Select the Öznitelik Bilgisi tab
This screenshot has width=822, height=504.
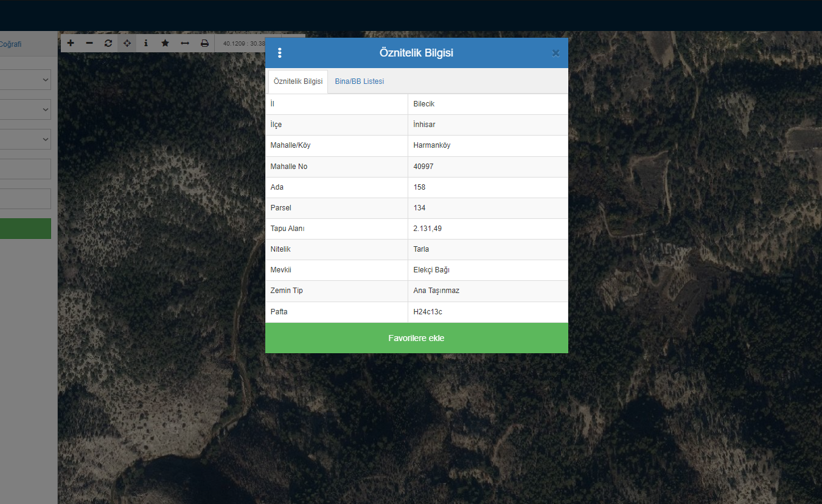[x=298, y=81]
